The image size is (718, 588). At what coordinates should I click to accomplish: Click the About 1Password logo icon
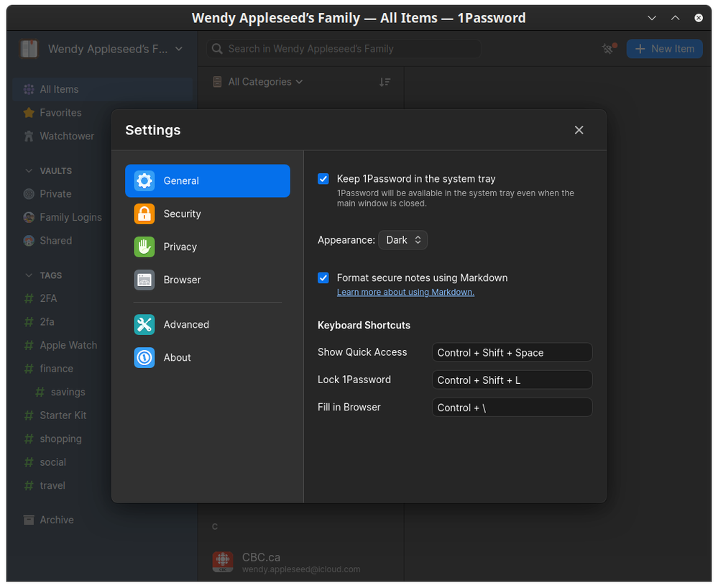[144, 357]
